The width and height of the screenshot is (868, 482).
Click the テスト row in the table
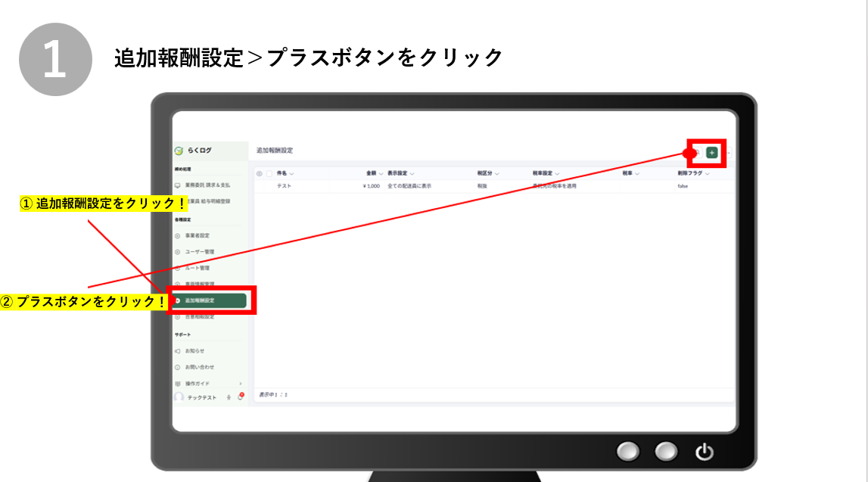pyautogui.click(x=285, y=185)
